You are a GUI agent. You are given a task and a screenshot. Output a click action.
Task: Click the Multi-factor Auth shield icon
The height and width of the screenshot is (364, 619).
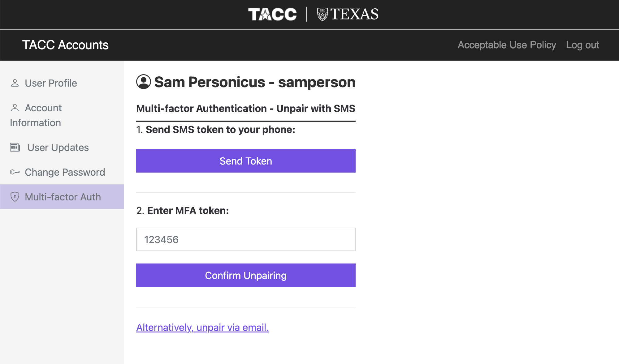pos(15,197)
